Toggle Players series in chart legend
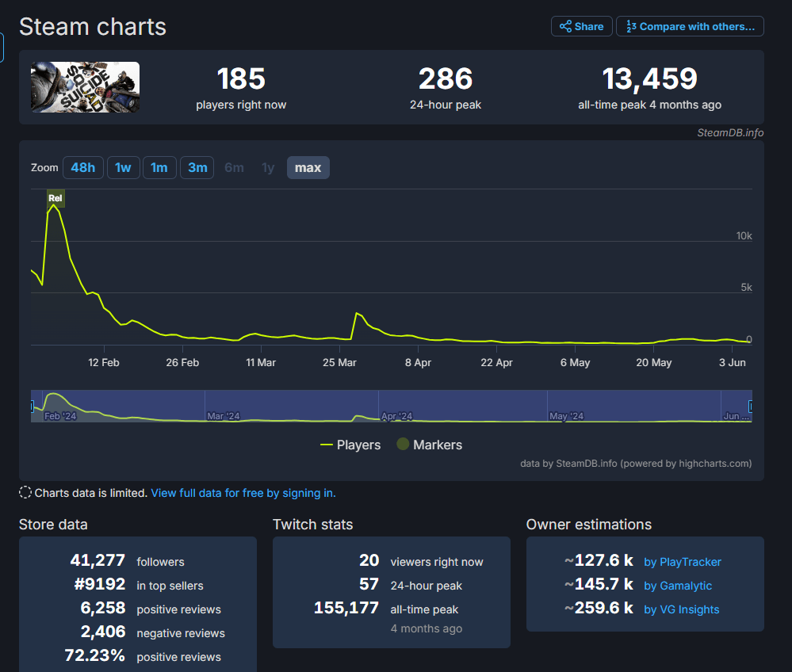The image size is (792, 672). click(350, 445)
